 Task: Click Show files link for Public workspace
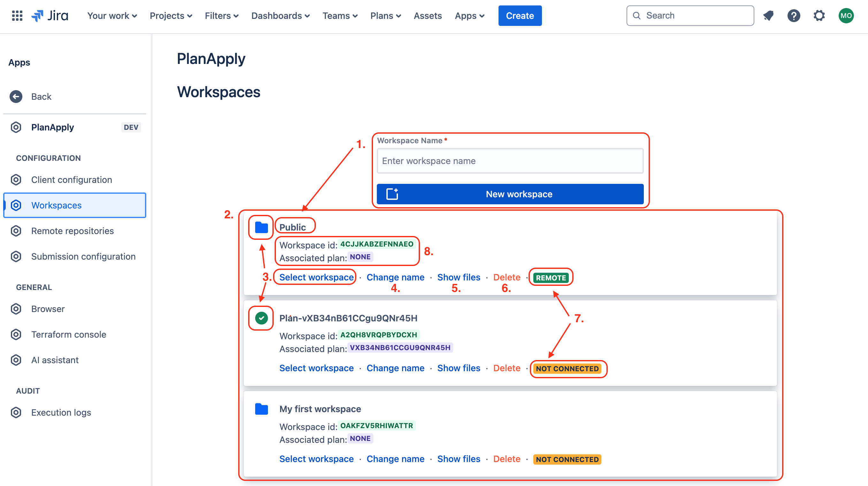[458, 277]
